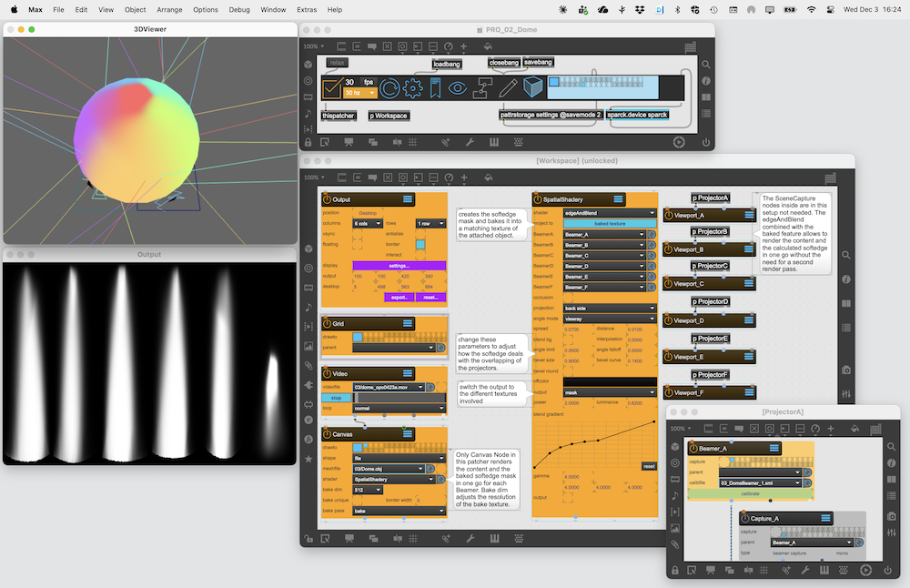Click the Wi-Fi icon in menu bar

811,9
